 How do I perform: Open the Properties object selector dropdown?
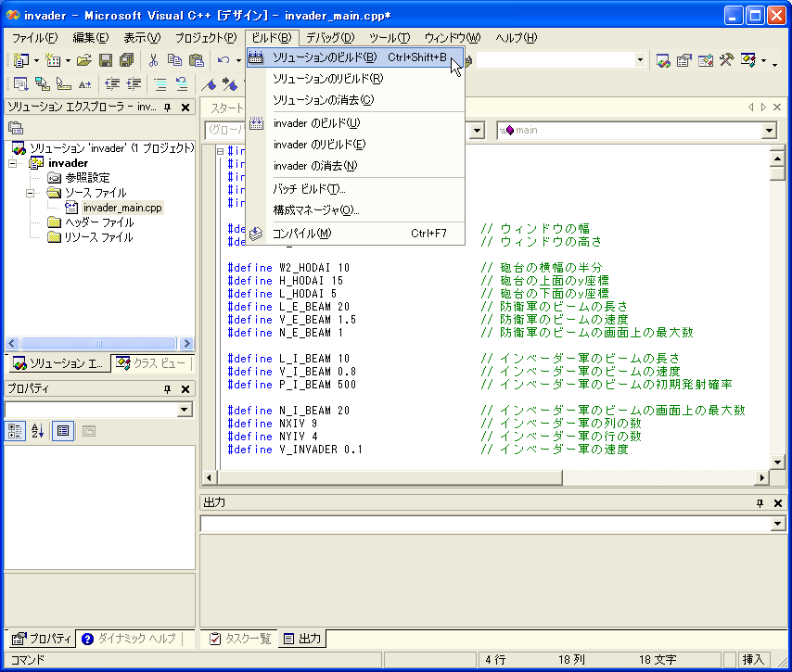click(x=185, y=409)
